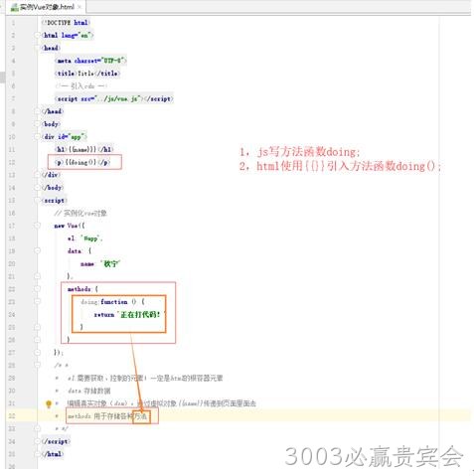Image resolution: width=474 pixels, height=476 pixels.
Task: Click fold marker beside closing /html tag
Action: [x=38, y=454]
